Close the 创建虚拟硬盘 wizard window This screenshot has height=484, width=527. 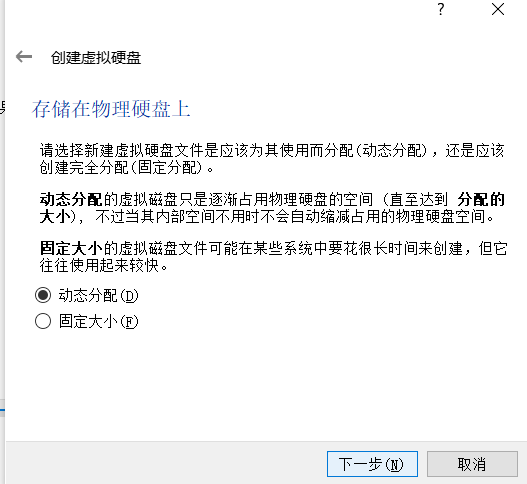(497, 9)
